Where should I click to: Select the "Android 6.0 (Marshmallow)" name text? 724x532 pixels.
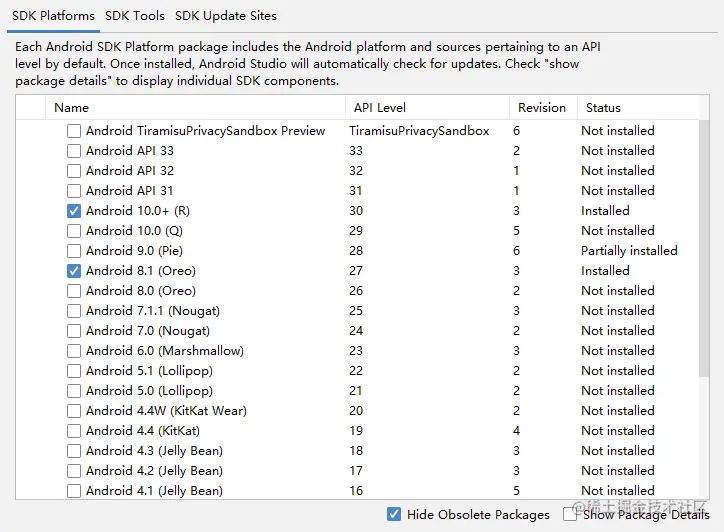[165, 351]
